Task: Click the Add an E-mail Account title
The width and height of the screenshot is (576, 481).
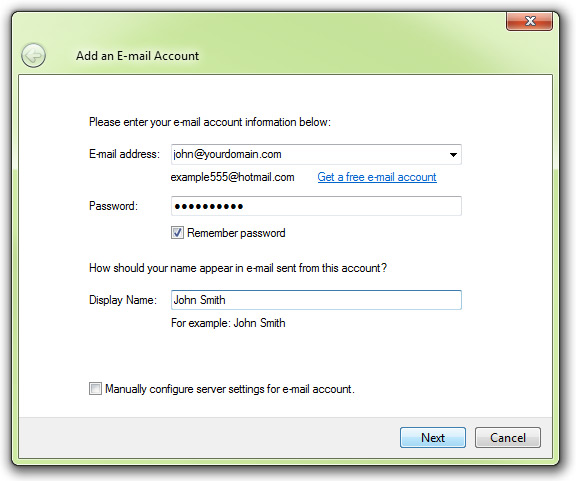Action: pyautogui.click(x=137, y=56)
